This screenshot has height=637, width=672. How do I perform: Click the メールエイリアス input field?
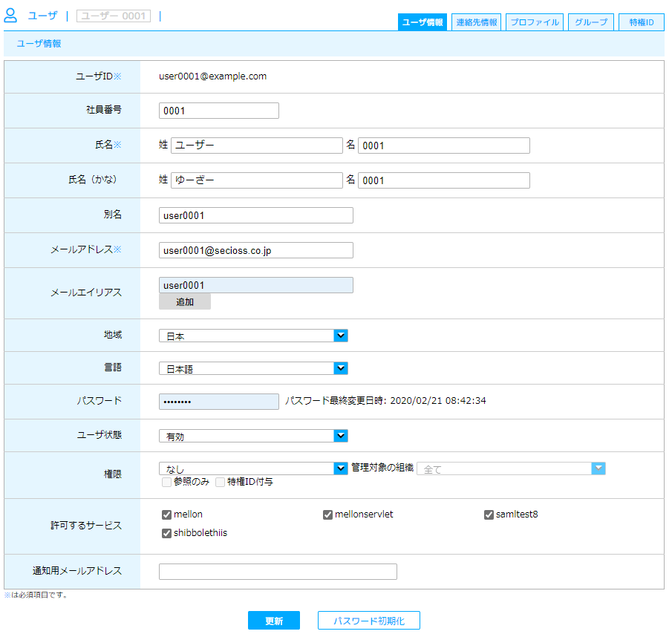[256, 285]
